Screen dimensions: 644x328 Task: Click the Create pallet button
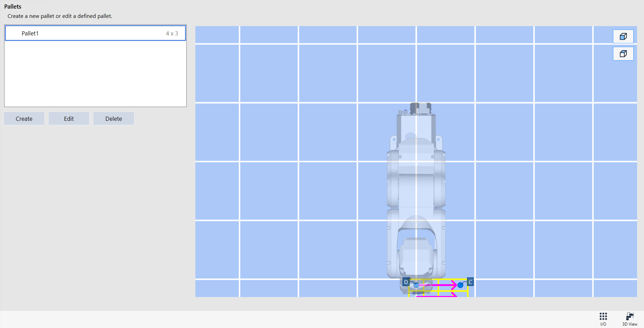coord(24,119)
